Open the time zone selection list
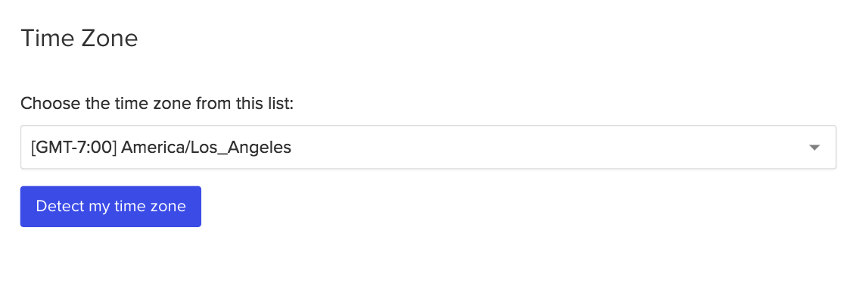The width and height of the screenshot is (868, 290). pos(428,147)
